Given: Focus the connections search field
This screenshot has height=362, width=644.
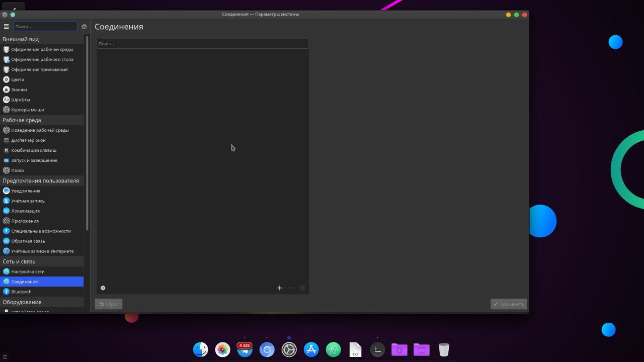Looking at the screenshot, I should [x=202, y=44].
